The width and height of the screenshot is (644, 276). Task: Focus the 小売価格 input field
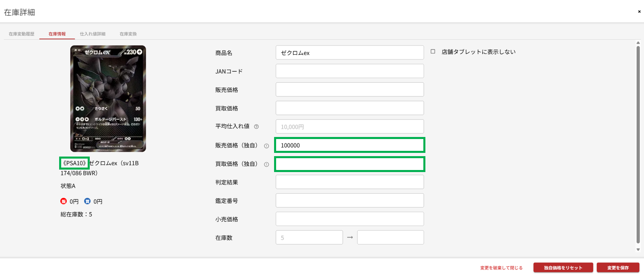coord(350,219)
